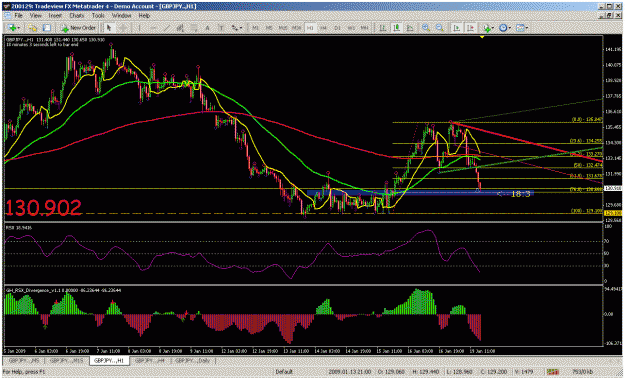Open new chart icon in toolbar
This screenshot has width=625, height=378.
[x=11, y=28]
